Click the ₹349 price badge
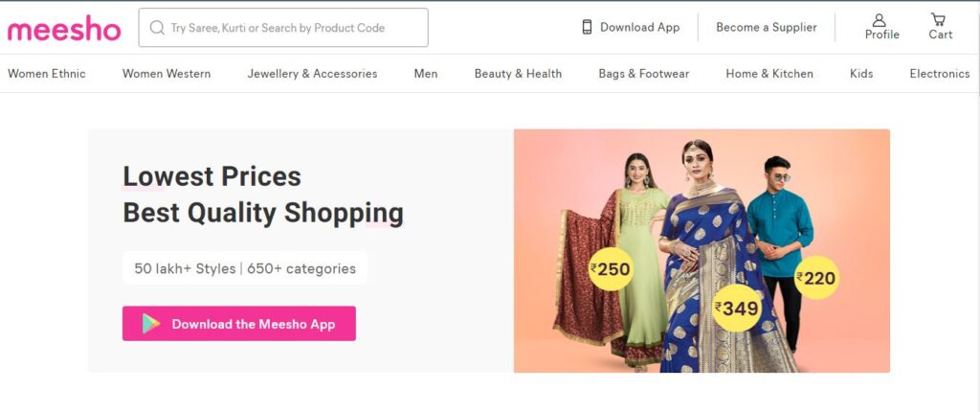This screenshot has height=412, width=980. pos(735,308)
